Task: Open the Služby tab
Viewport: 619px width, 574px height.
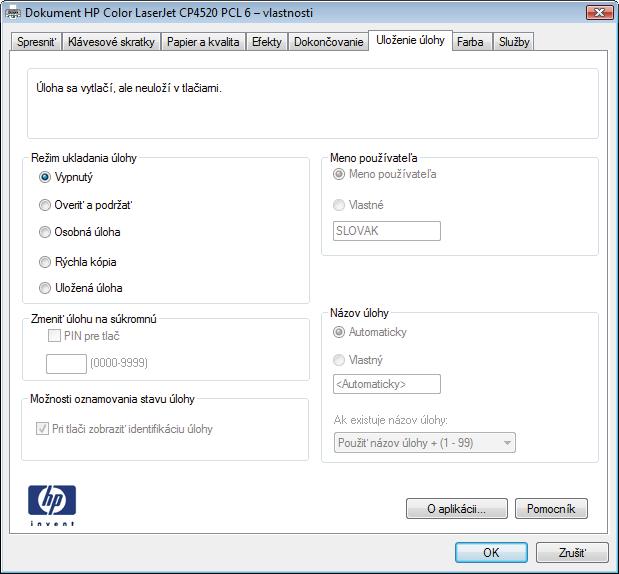Action: pyautogui.click(x=514, y=42)
